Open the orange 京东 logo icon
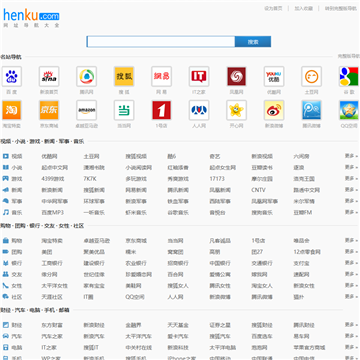The width and height of the screenshot is (360, 360). [x=49, y=110]
